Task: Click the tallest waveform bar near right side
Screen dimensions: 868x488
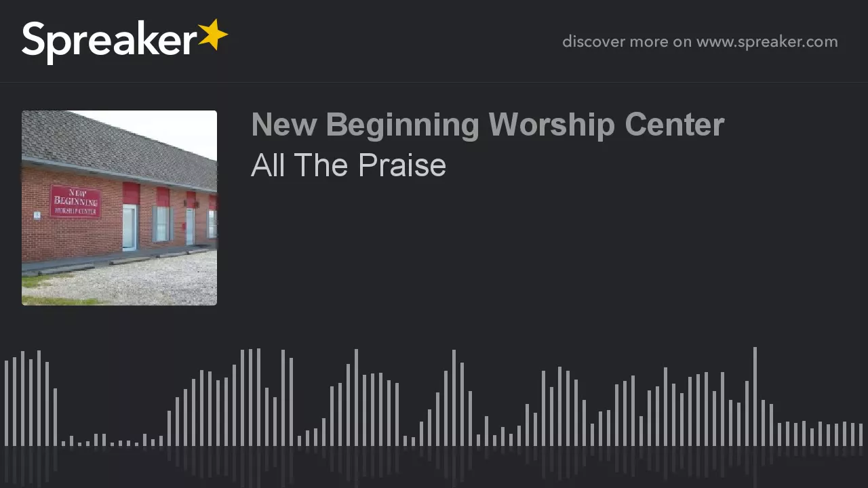Action: tap(755, 396)
